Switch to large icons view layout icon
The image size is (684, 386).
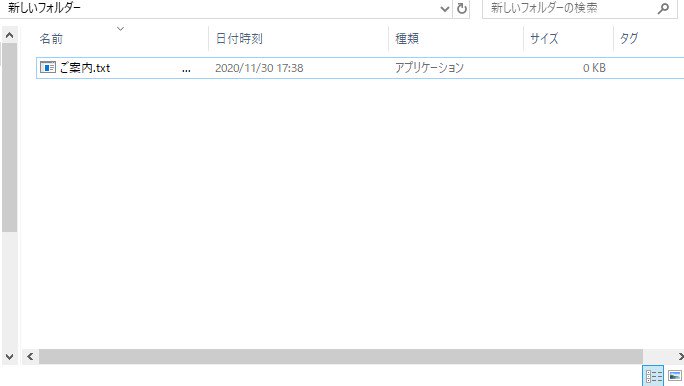pyautogui.click(x=674, y=376)
